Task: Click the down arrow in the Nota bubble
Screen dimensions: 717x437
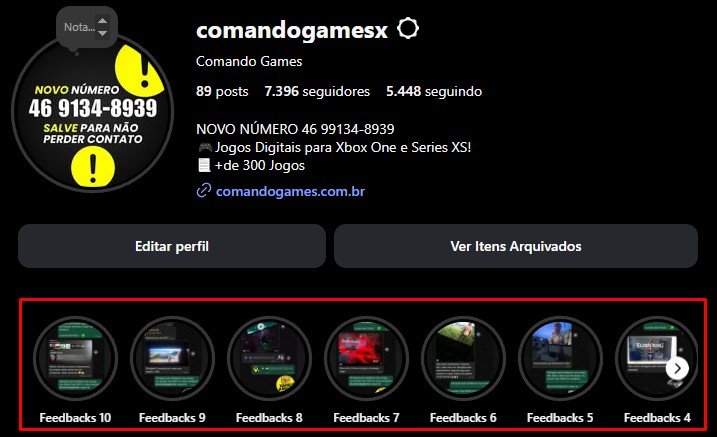Action: click(x=102, y=33)
